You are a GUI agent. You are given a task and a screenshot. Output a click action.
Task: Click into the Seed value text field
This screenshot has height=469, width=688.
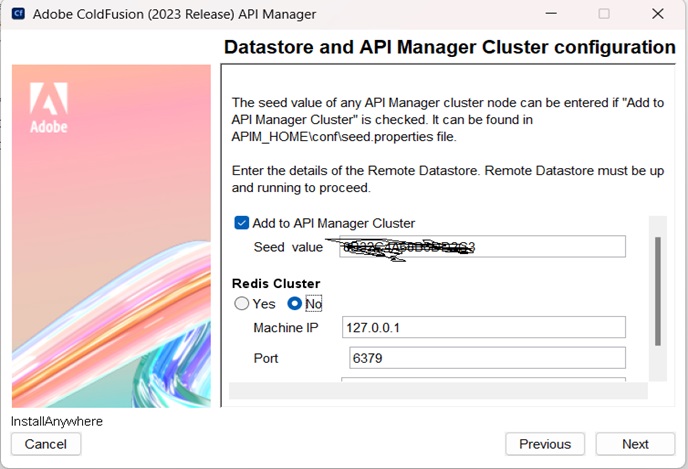point(482,247)
